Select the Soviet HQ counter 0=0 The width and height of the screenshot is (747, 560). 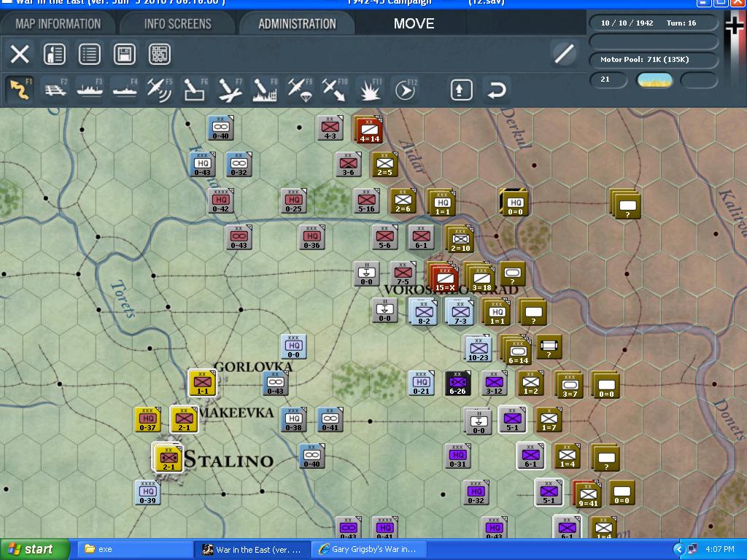[515, 203]
